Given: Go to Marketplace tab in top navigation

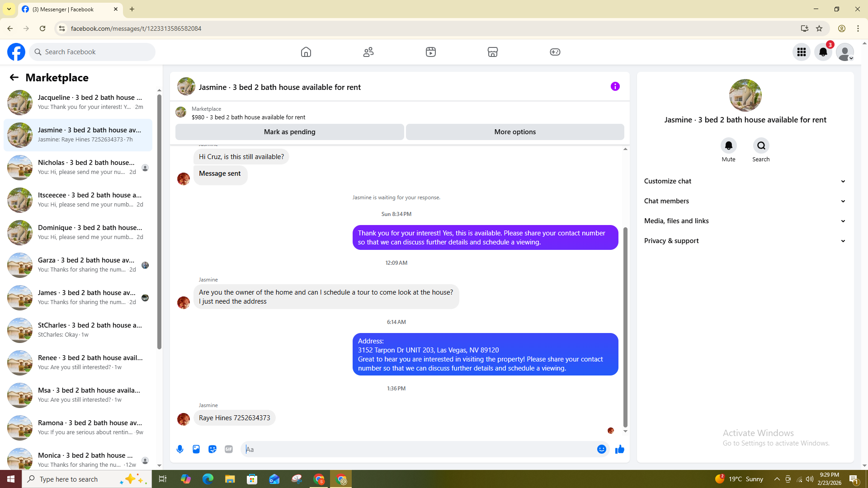Looking at the screenshot, I should [492, 52].
